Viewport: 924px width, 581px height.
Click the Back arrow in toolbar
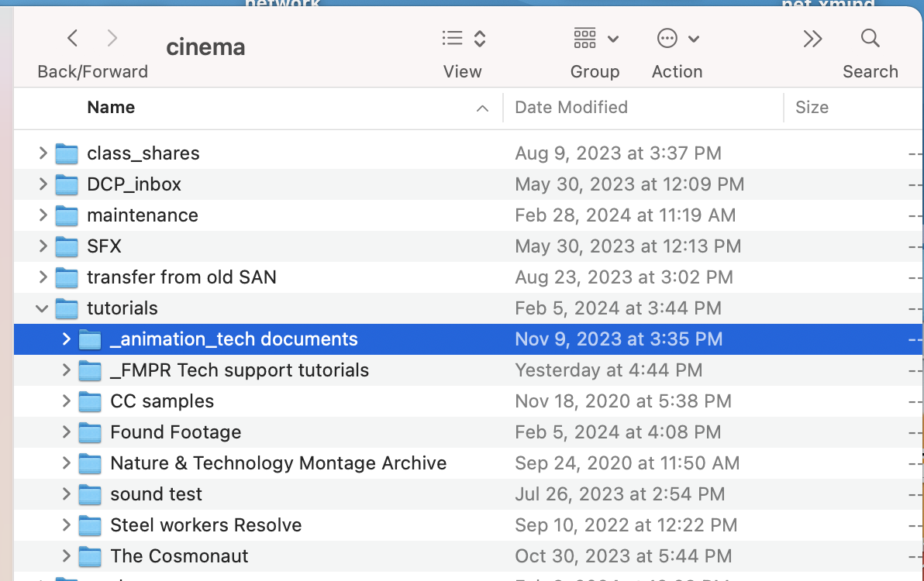click(x=72, y=38)
